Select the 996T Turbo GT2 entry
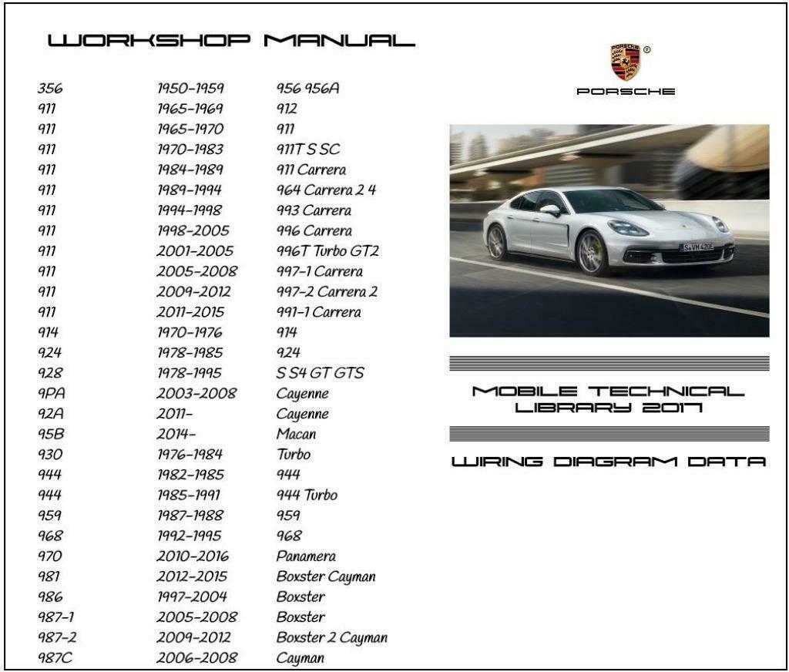Viewport: 789px width, 672px height. pos(327,250)
